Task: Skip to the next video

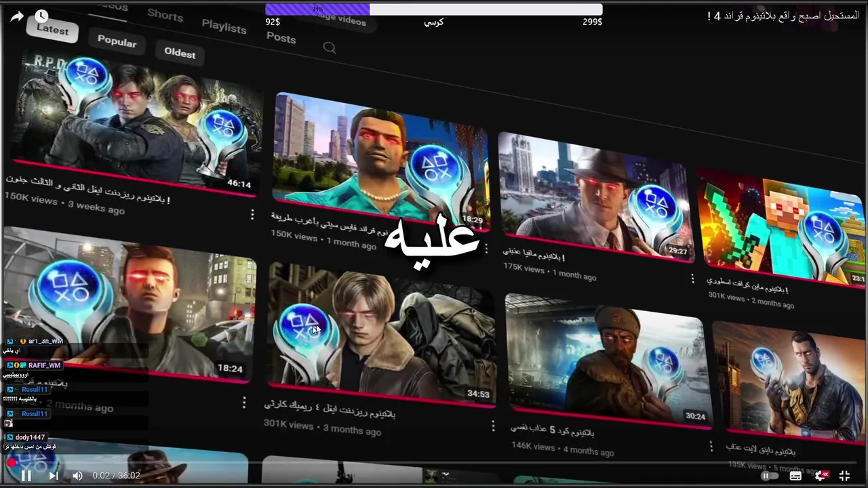Action: coord(54,476)
